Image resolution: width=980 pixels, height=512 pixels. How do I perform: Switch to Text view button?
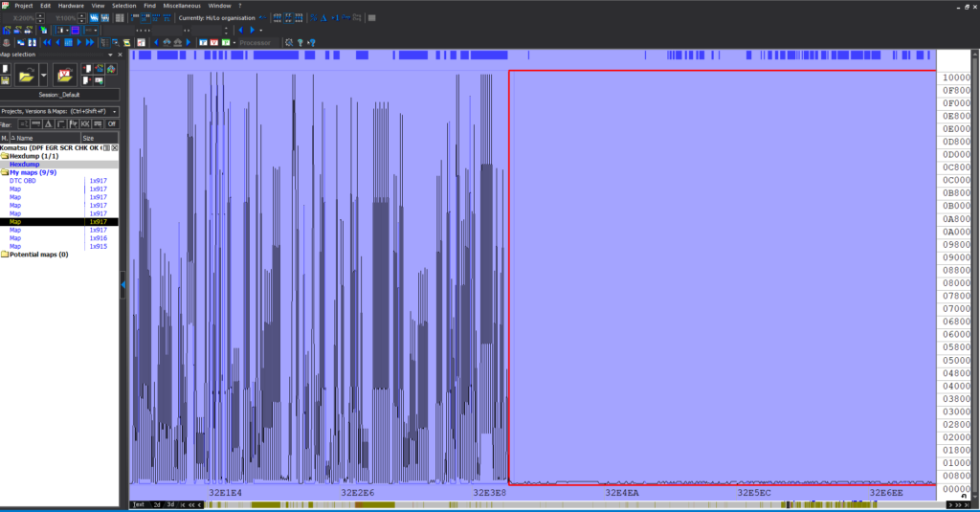click(x=139, y=504)
